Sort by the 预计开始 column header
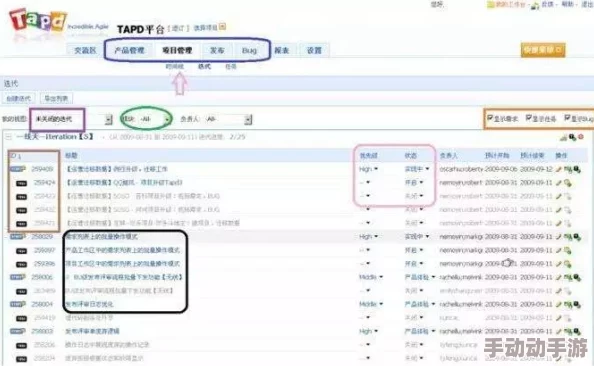594x366 pixels. tap(497, 156)
